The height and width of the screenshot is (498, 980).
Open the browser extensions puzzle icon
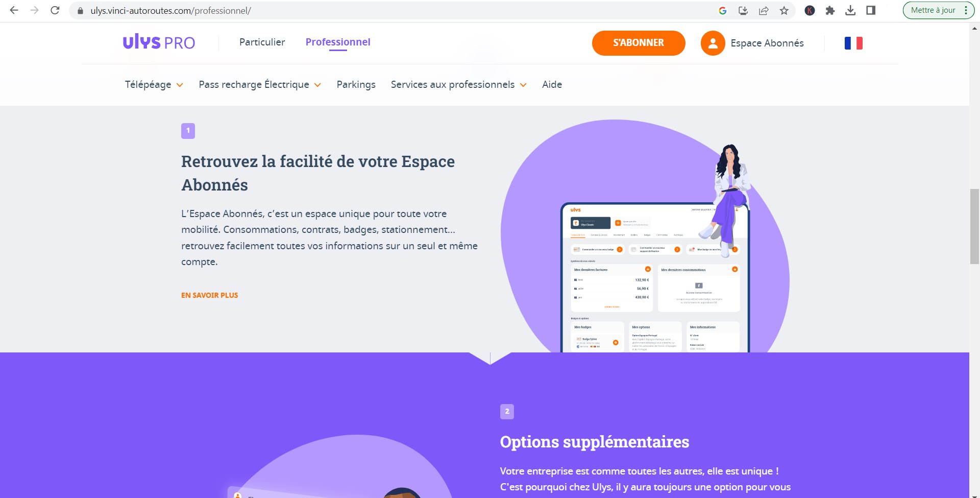(x=830, y=10)
